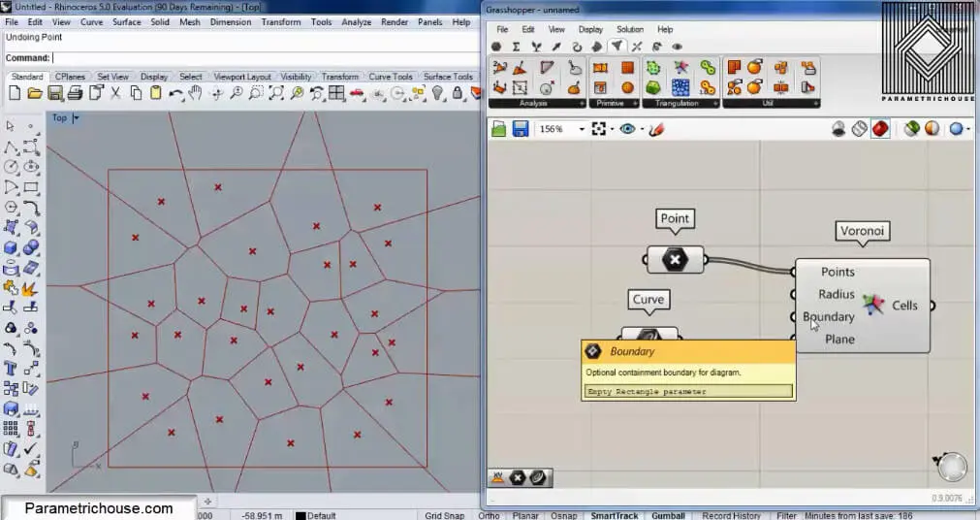Open a file with the folder icon in Rhino
Image resolution: width=980 pixels, height=520 pixels.
[34, 93]
